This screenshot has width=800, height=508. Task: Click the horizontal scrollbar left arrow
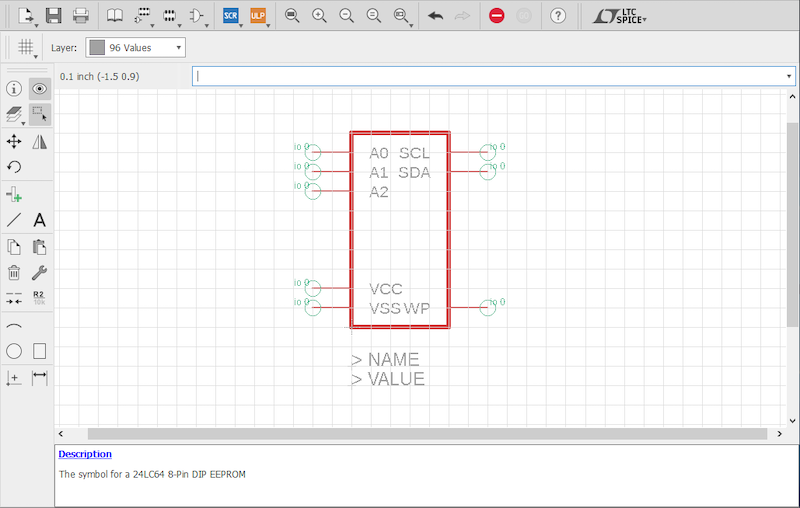(61, 434)
